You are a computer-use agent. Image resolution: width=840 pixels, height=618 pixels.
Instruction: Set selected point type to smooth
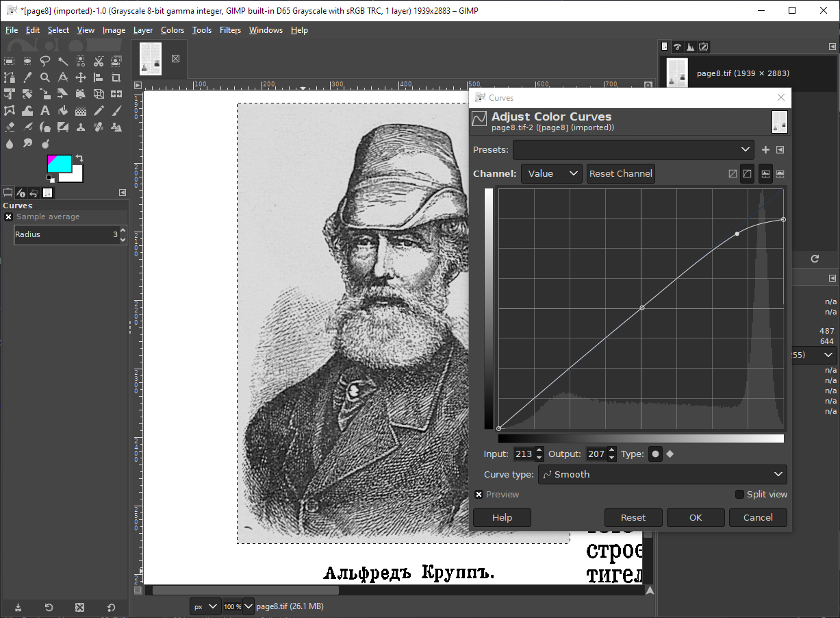pyautogui.click(x=655, y=454)
